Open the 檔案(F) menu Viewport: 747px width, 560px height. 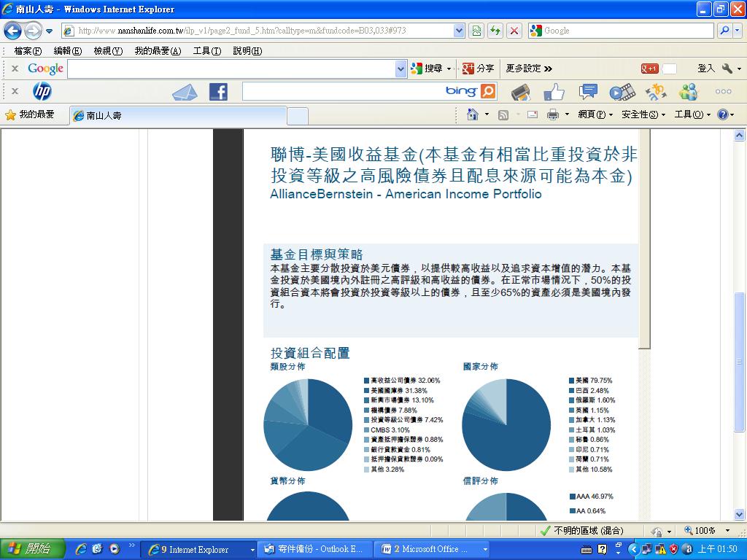click(x=28, y=51)
